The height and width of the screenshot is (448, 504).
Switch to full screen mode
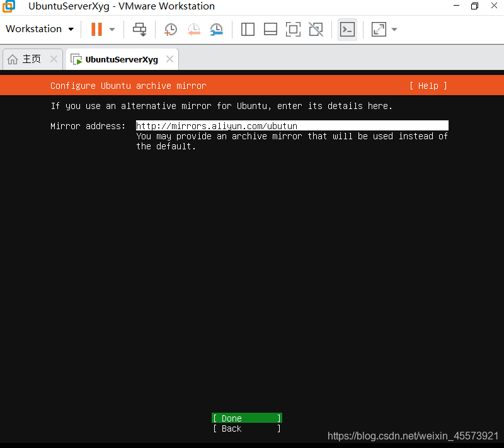(293, 29)
